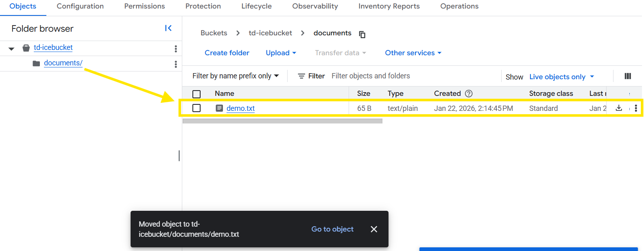Download the demo.txt file

pyautogui.click(x=619, y=108)
